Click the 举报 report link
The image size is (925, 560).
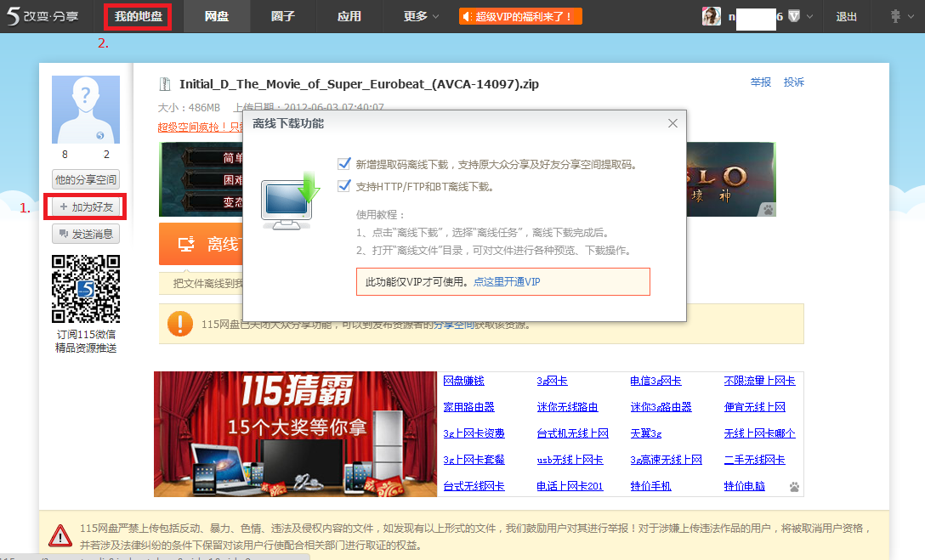point(760,82)
